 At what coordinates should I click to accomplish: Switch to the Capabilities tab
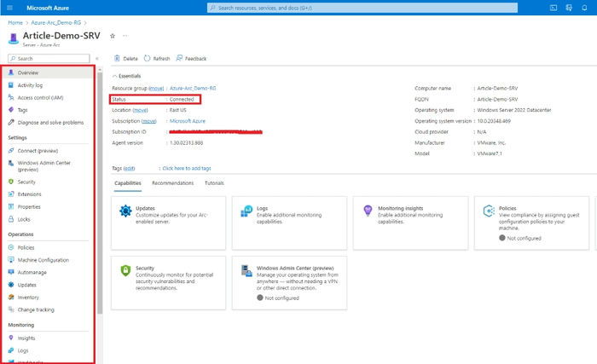[x=128, y=183]
